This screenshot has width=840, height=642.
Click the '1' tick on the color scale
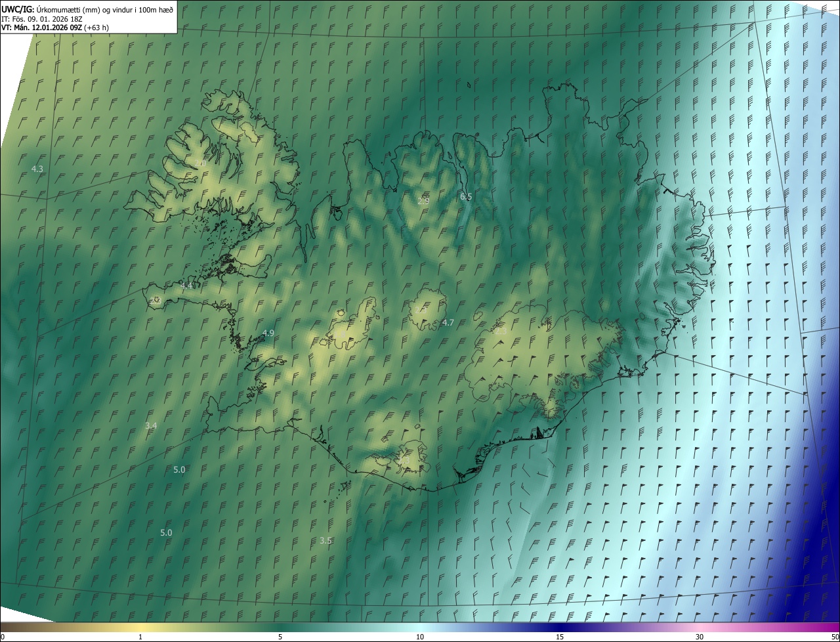[140, 637]
